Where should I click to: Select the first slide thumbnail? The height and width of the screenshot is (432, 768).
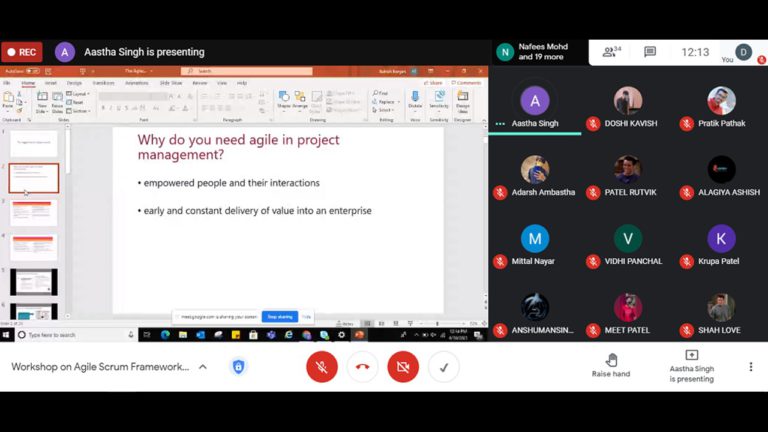tap(34, 144)
